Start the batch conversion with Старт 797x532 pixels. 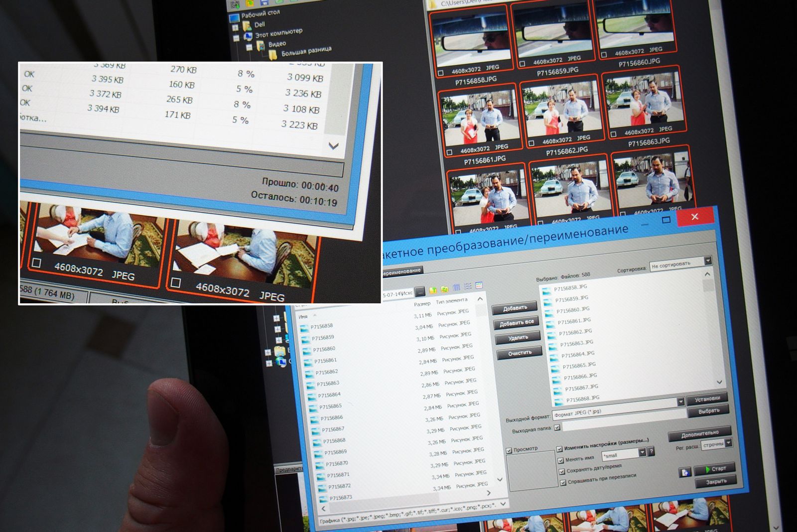point(715,469)
